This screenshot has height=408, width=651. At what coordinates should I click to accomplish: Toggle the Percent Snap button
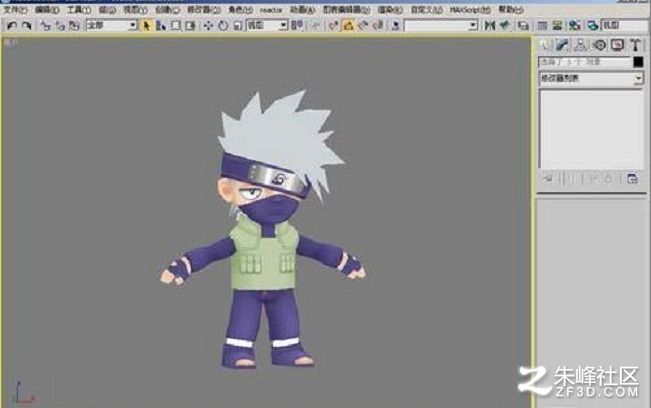click(363, 26)
